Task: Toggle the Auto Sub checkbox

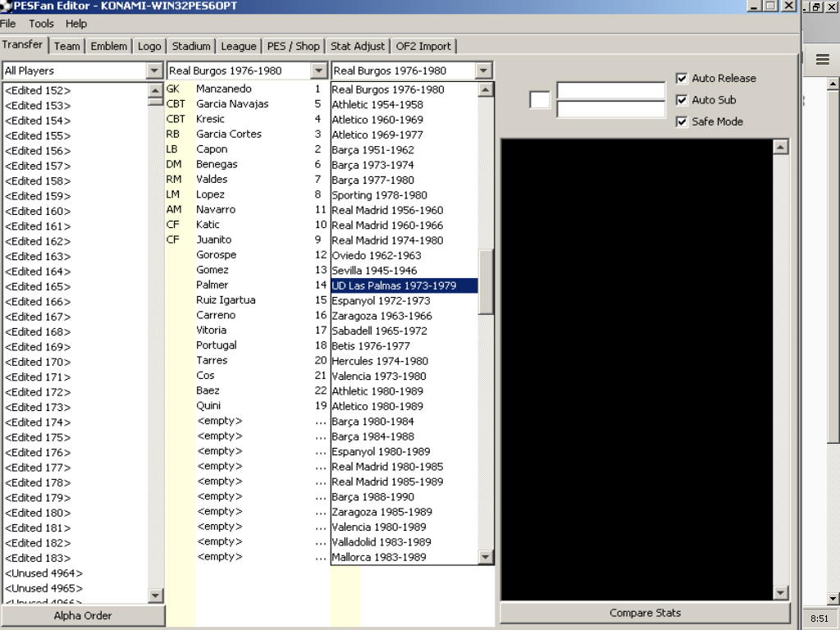Action: point(682,99)
